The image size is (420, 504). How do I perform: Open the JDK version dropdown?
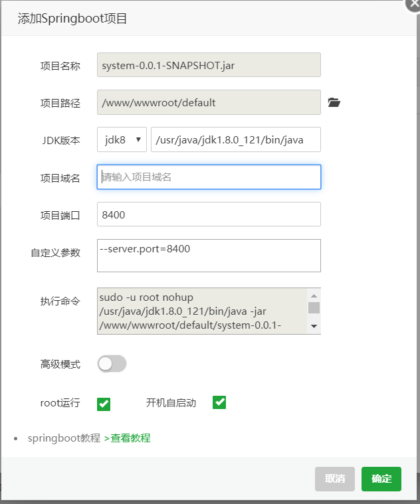[122, 140]
